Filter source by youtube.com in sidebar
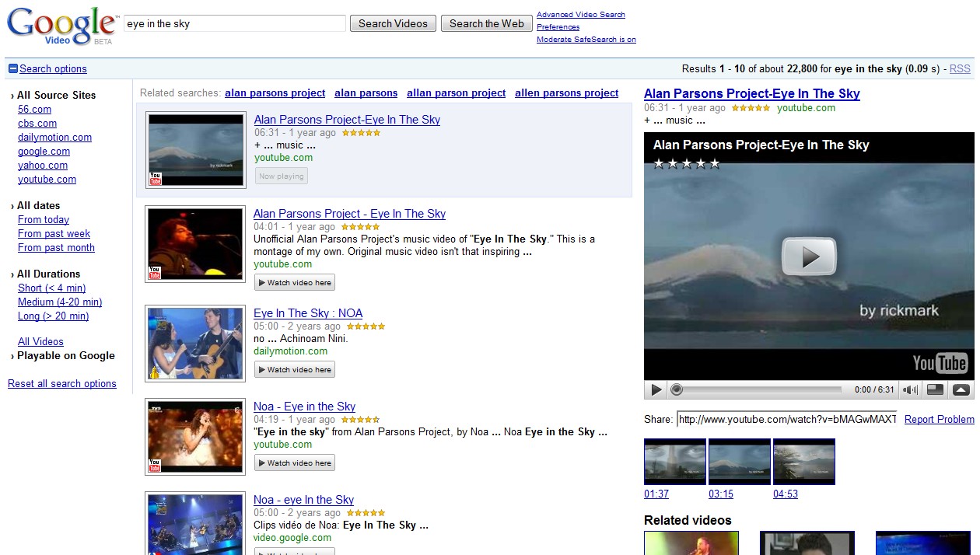Image resolution: width=980 pixels, height=555 pixels. point(47,180)
